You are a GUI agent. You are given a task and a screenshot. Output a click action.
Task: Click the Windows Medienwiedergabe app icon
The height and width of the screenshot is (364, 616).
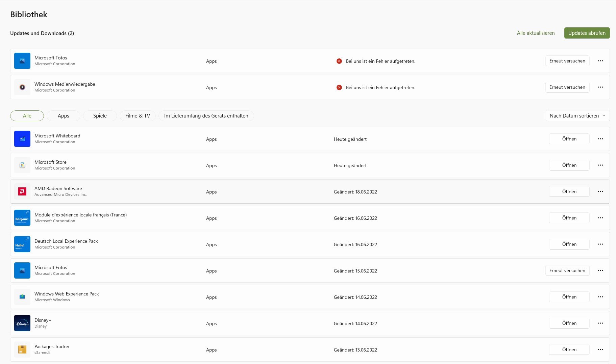pos(22,87)
